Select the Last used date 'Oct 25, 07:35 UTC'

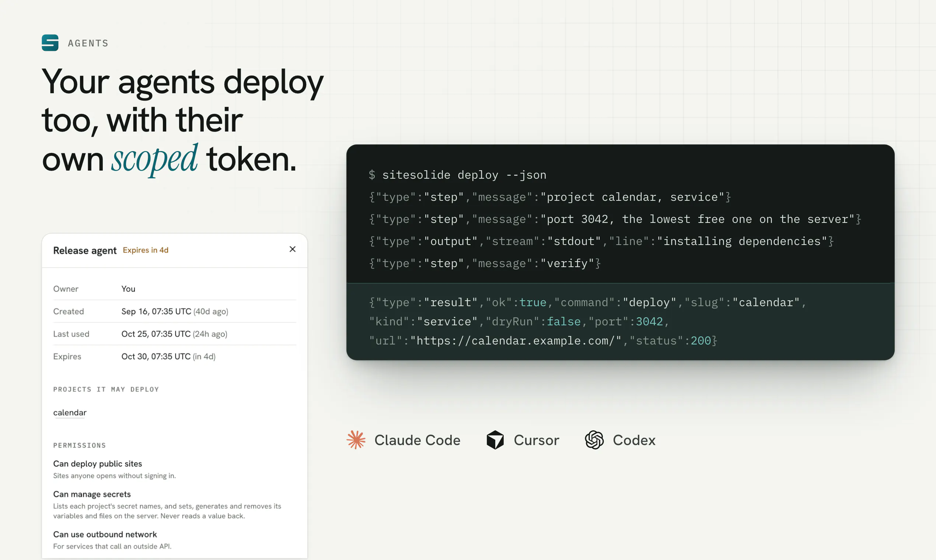coord(156,334)
